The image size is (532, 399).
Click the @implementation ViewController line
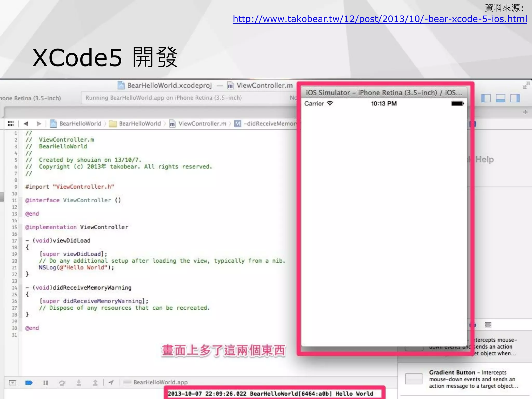(x=77, y=227)
